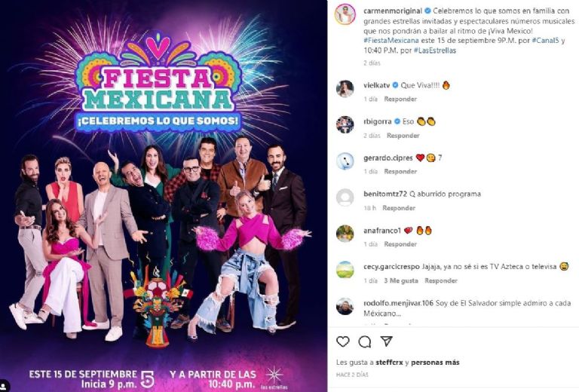This screenshot has height=392, width=579.
Task: View the 3 Me gusta on cecy's comment
Action: [401, 281]
